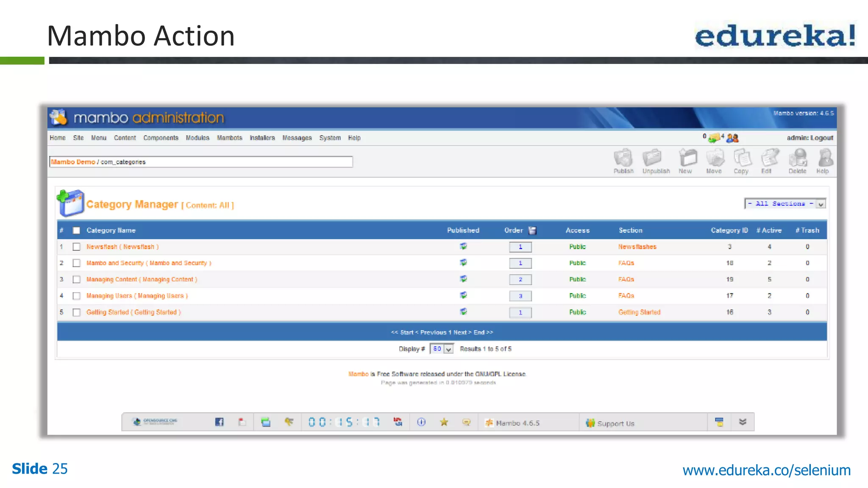Screen dimensions: 868x488
Task: Toggle published state of Getting Started
Action: 463,312
